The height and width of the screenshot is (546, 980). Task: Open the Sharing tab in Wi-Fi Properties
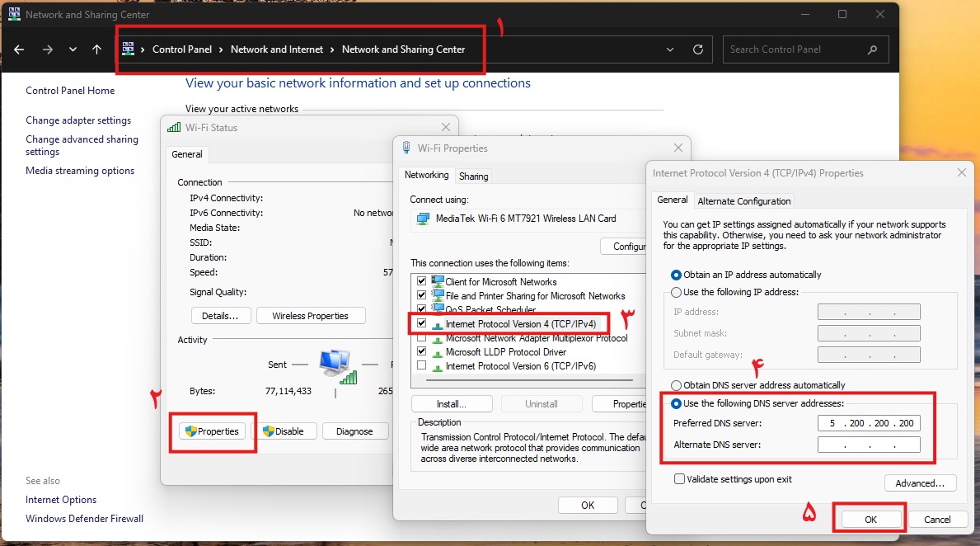pos(473,177)
